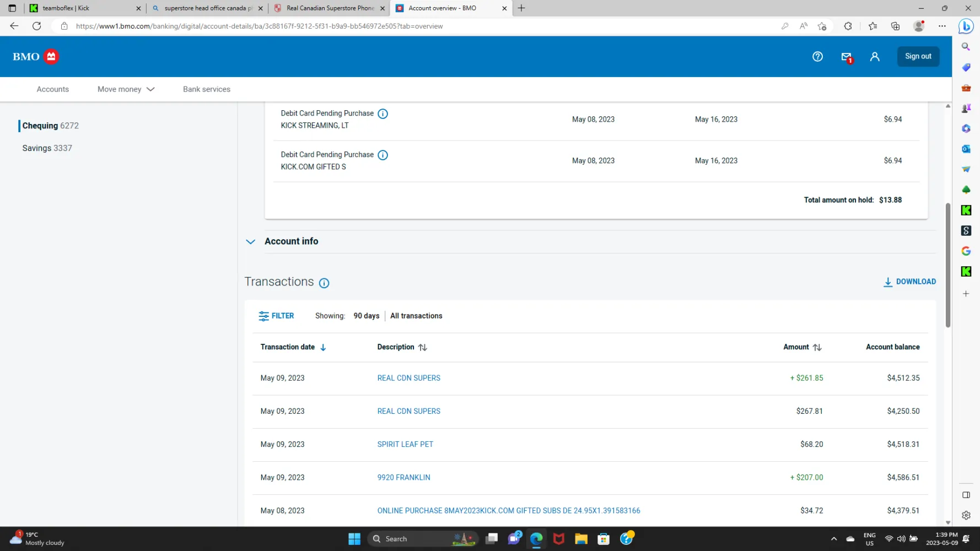The width and height of the screenshot is (980, 551).
Task: Open Outlook icon in Edge sidebar
Action: pos(966,149)
